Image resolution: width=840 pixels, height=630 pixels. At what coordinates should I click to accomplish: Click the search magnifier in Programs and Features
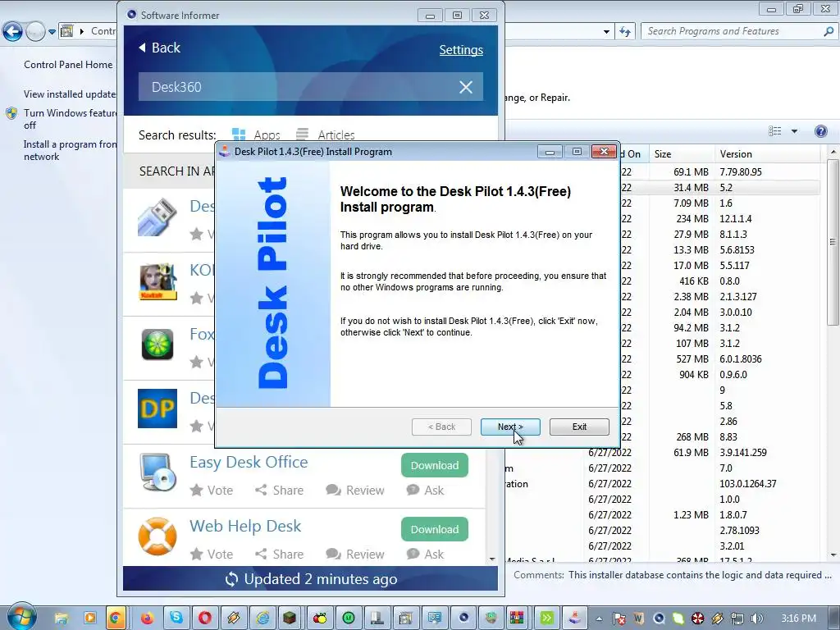click(829, 32)
